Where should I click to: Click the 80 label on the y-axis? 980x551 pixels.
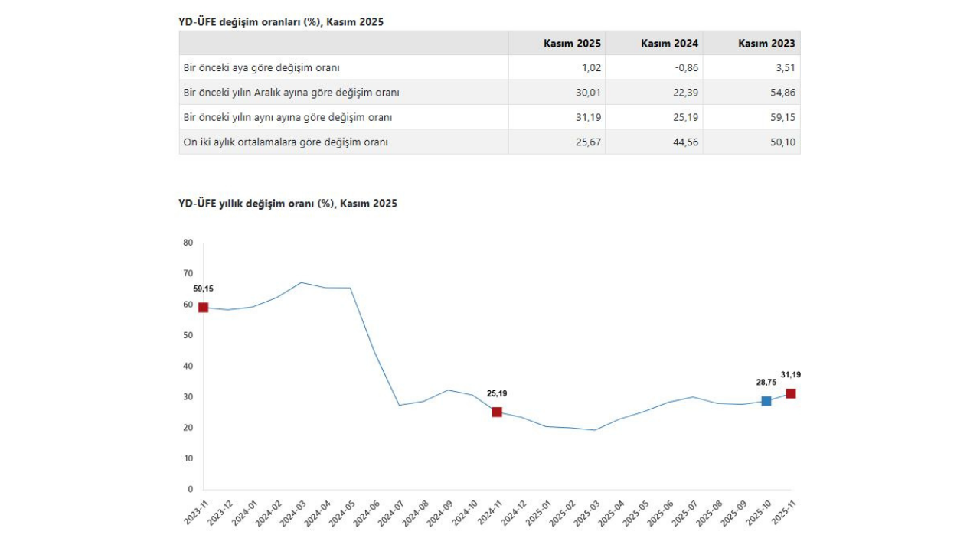pos(188,243)
